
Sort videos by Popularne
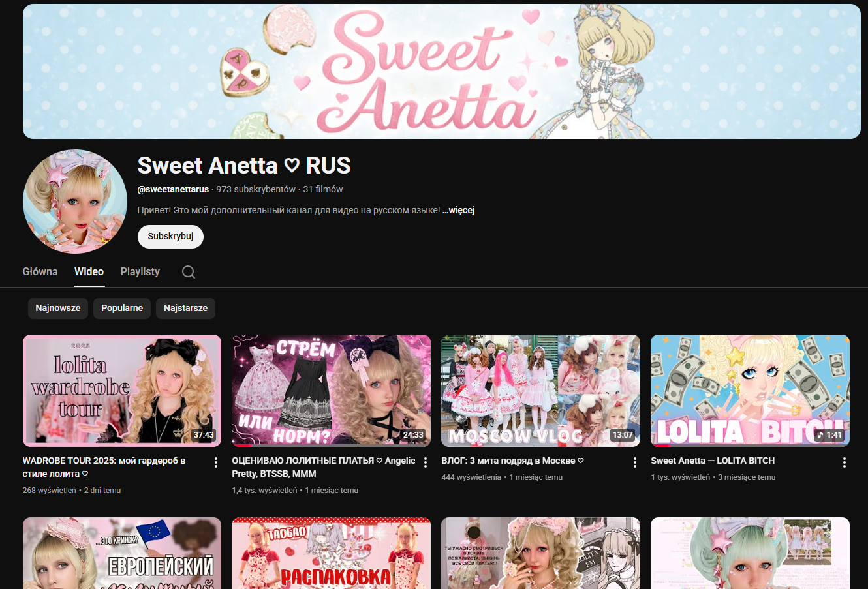pos(122,309)
